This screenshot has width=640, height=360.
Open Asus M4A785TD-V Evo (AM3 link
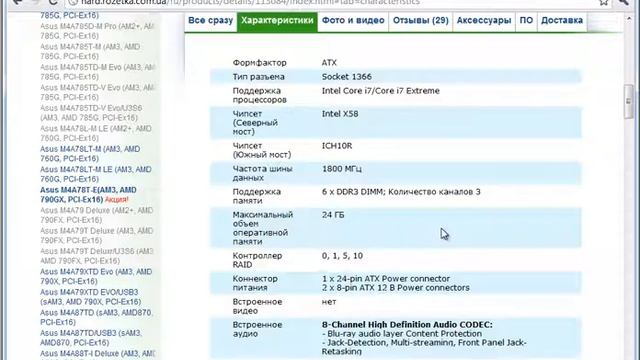(x=97, y=92)
